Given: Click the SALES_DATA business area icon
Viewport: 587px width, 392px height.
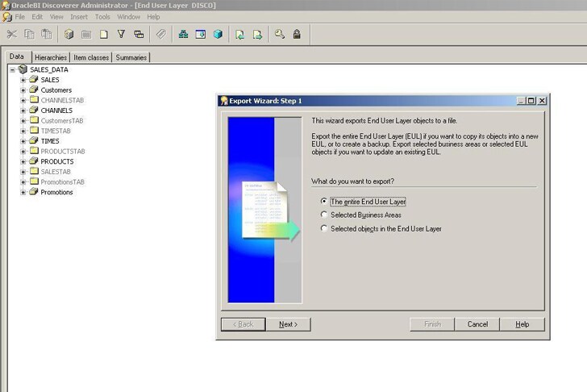Looking at the screenshot, I should (23, 69).
